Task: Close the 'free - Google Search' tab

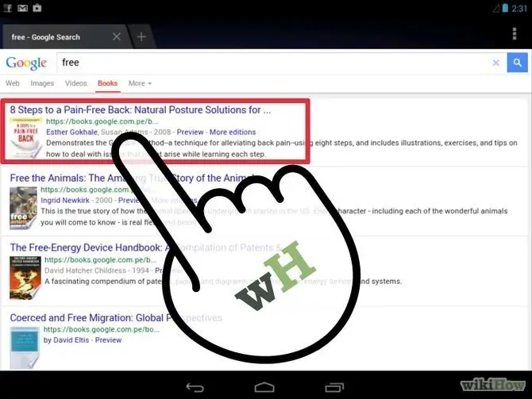Action: pos(117,36)
